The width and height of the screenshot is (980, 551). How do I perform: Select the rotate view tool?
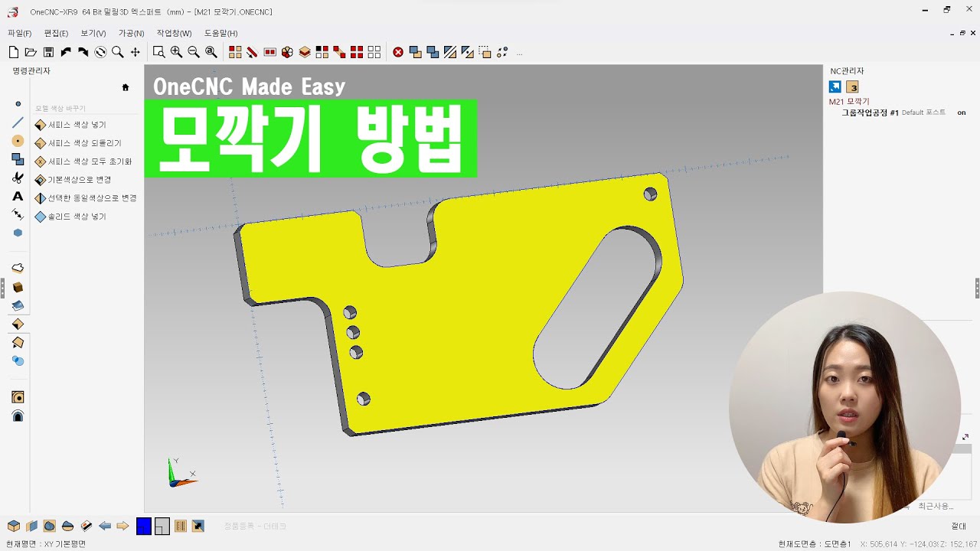100,52
